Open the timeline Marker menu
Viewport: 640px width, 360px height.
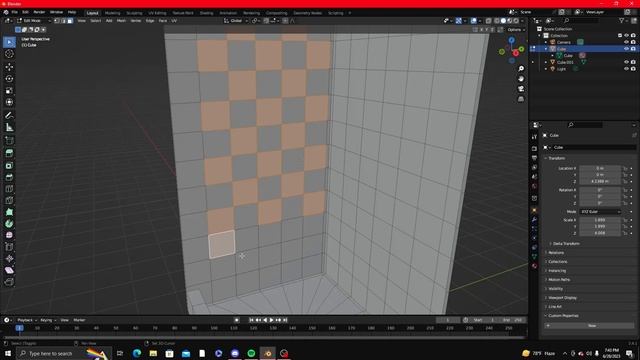click(79, 320)
